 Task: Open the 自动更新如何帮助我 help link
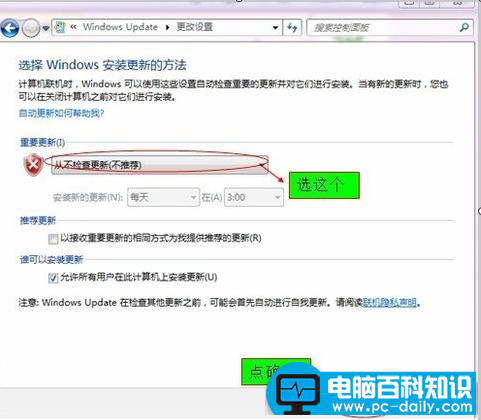coord(61,113)
